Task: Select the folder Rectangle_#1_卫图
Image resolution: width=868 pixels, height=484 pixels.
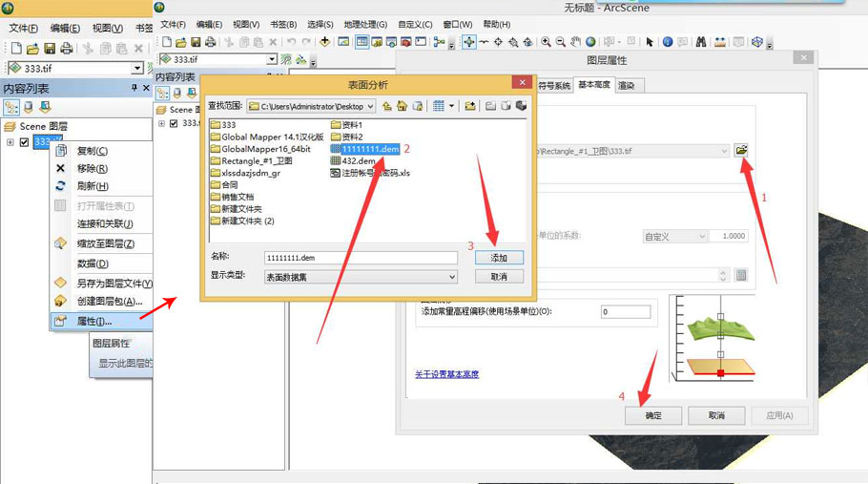Action: click(251, 160)
